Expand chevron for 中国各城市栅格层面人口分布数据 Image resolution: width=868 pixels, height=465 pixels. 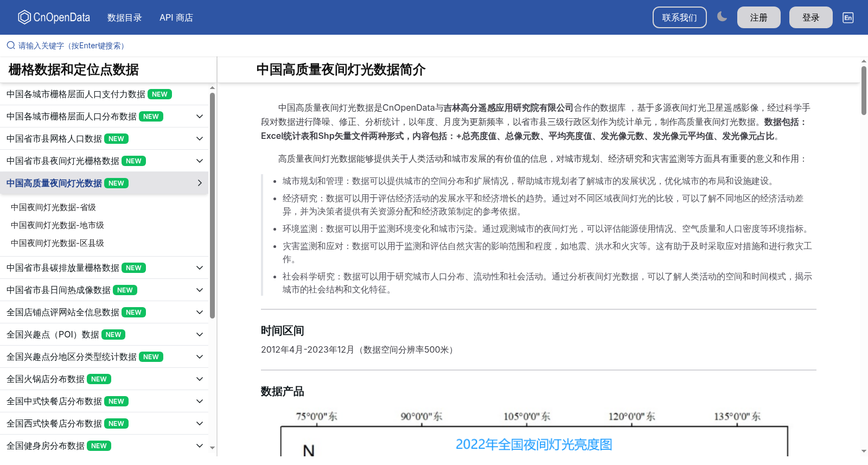[200, 117]
